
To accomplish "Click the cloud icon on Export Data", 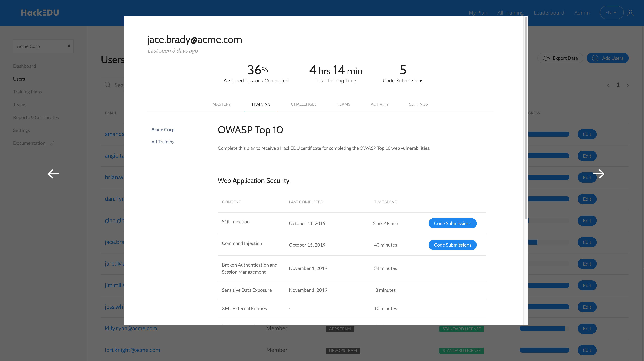I will [546, 58].
